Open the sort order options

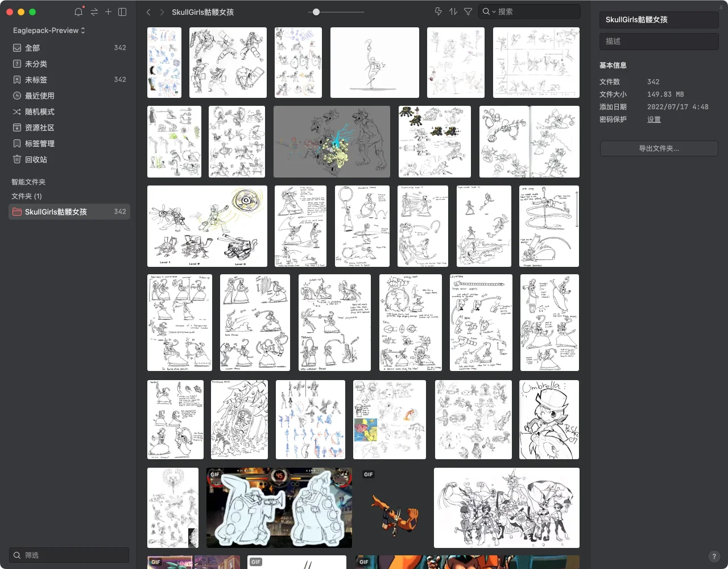[x=453, y=11]
